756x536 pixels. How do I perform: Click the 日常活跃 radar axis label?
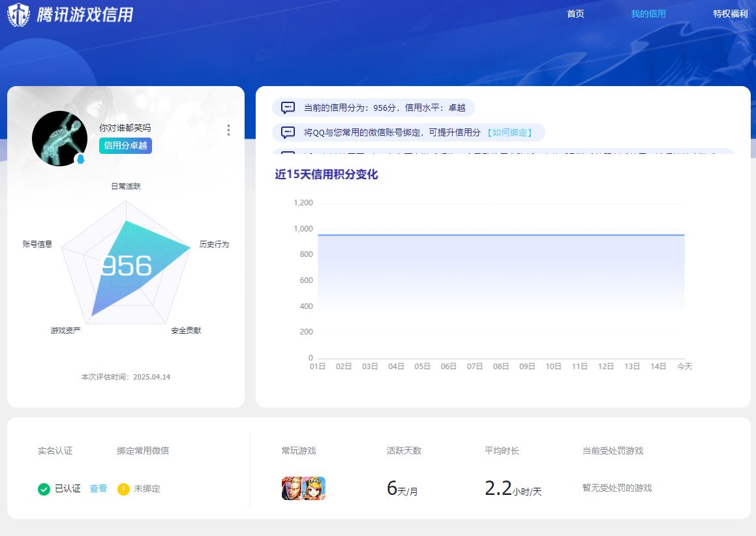[x=126, y=186]
